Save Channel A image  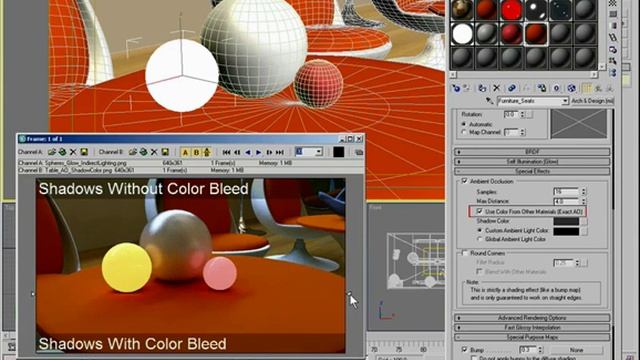tap(84, 152)
